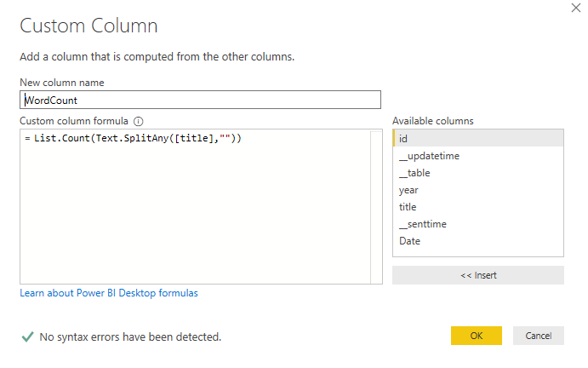Image resolution: width=588 pixels, height=368 pixels.
Task: Click the Available columns list empty area
Action: [478, 253]
